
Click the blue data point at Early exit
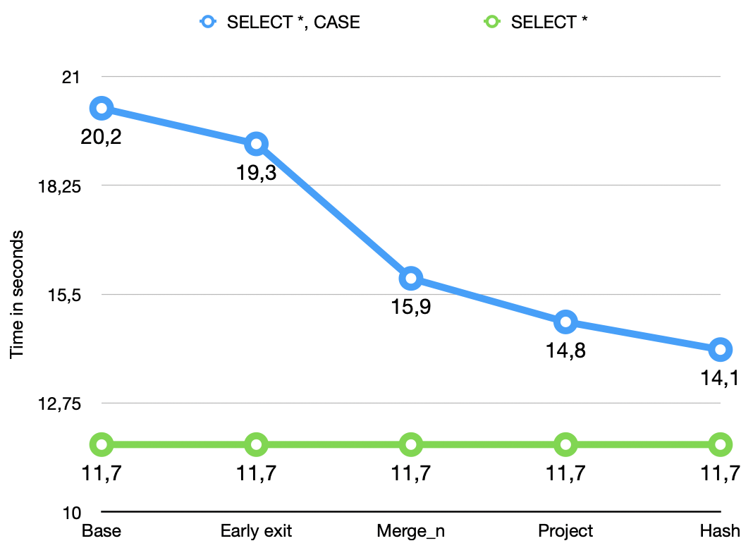[x=256, y=144]
